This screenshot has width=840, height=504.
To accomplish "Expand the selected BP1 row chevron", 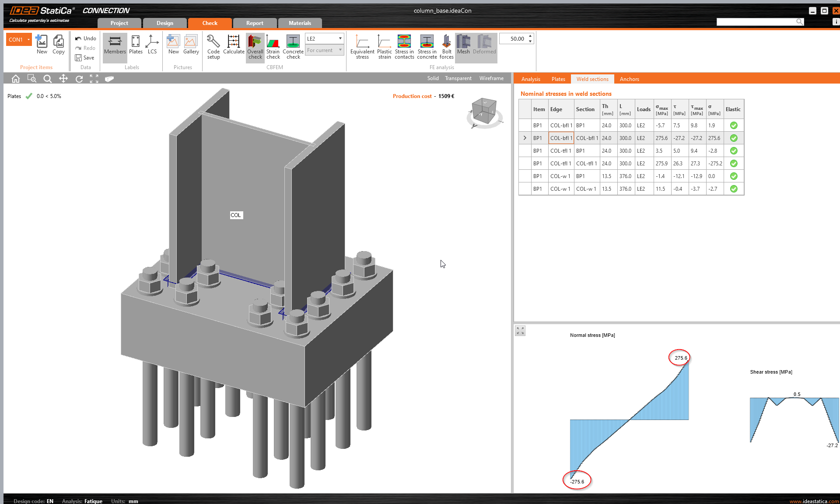I will [x=525, y=138].
